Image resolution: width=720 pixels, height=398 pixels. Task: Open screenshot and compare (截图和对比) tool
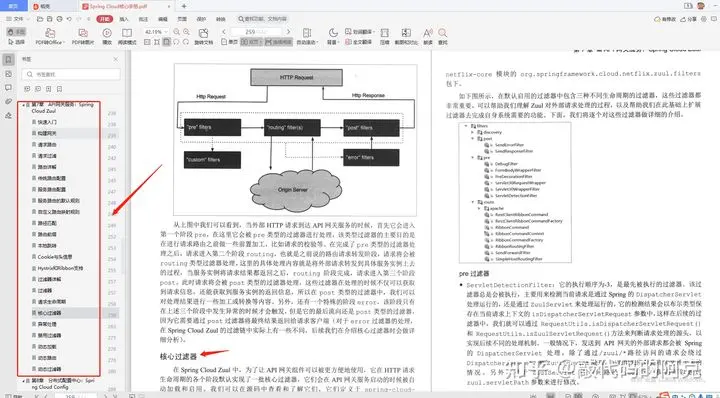[x=406, y=36]
